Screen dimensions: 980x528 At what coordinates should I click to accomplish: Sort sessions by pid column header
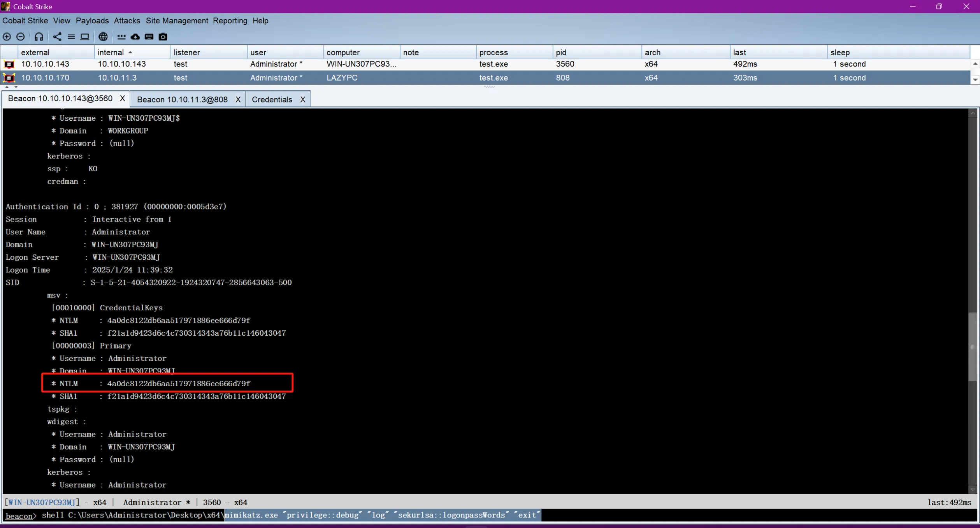[597, 52]
